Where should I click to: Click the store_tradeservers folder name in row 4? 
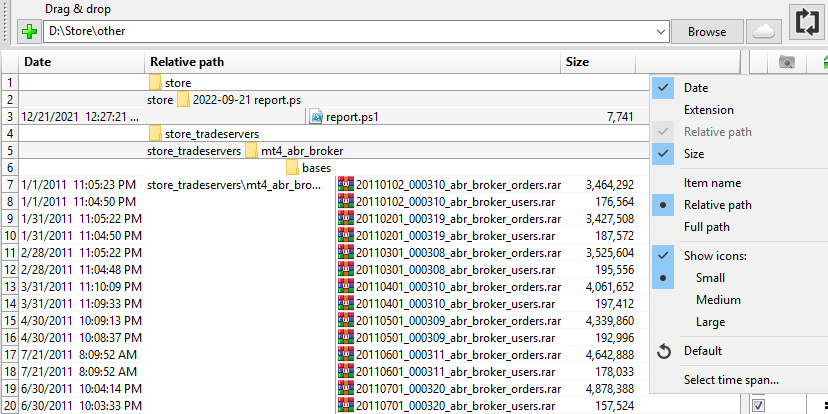(212, 134)
